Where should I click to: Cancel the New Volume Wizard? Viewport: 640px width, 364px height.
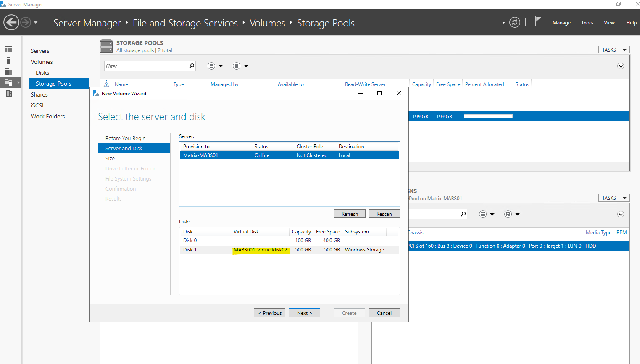pos(384,313)
